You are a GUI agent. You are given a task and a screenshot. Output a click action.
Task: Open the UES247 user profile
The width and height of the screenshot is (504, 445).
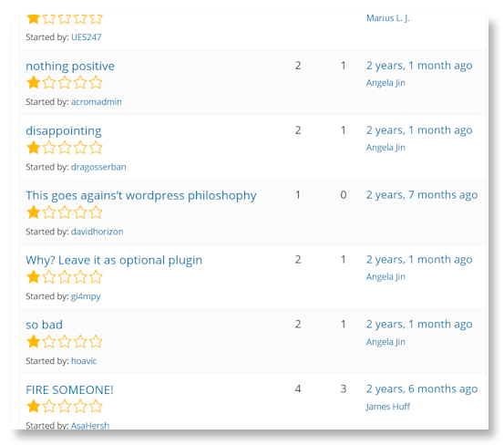pos(87,37)
